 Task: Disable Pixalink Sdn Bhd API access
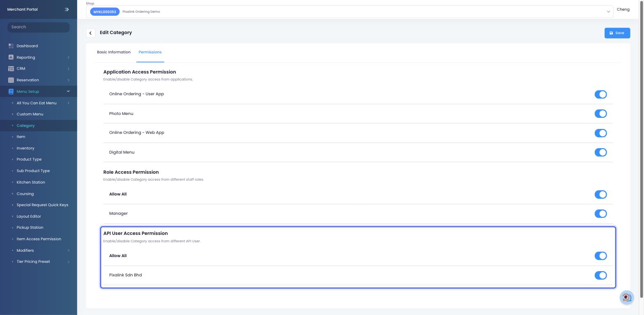(600, 276)
